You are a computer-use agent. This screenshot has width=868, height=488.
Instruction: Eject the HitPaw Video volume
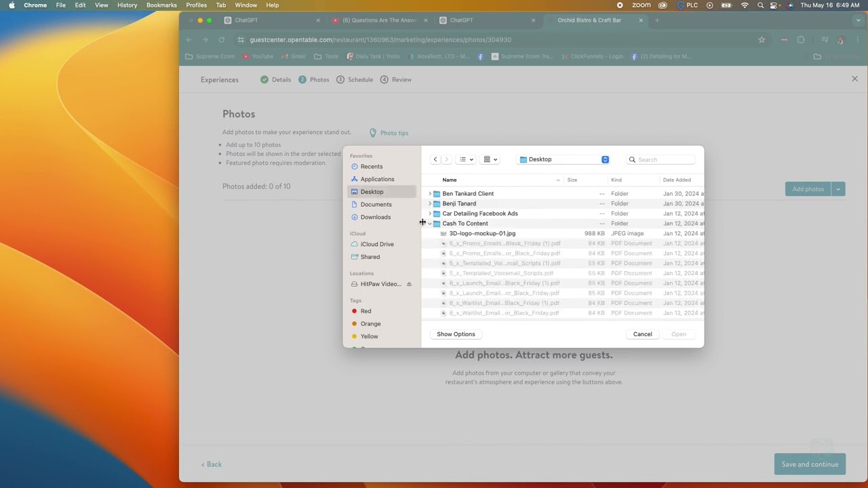click(409, 284)
